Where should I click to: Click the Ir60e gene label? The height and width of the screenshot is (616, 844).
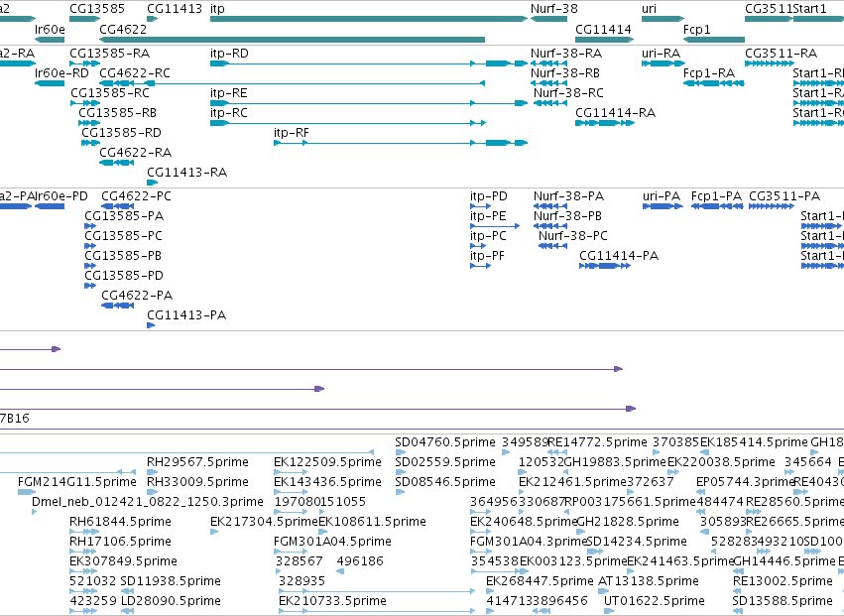50,29
